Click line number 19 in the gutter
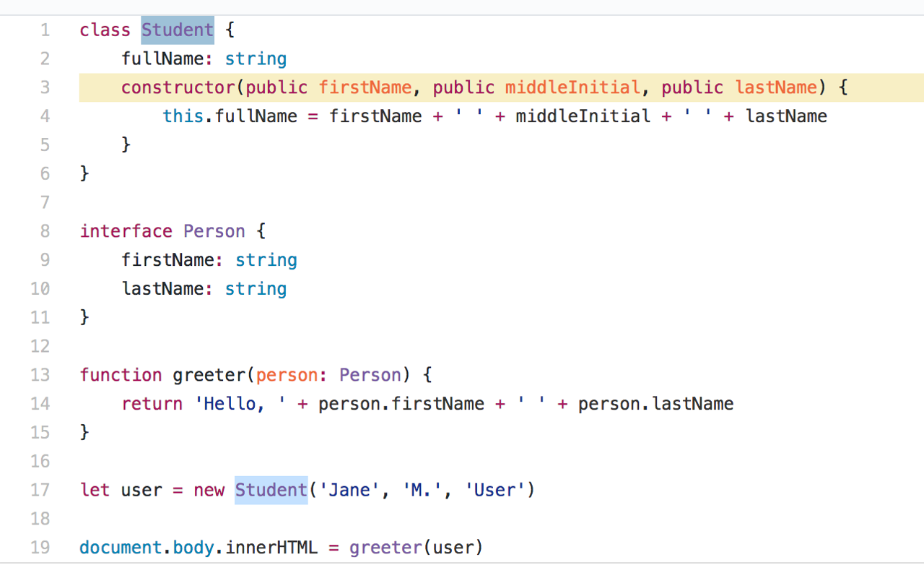The image size is (924, 578). click(x=40, y=548)
